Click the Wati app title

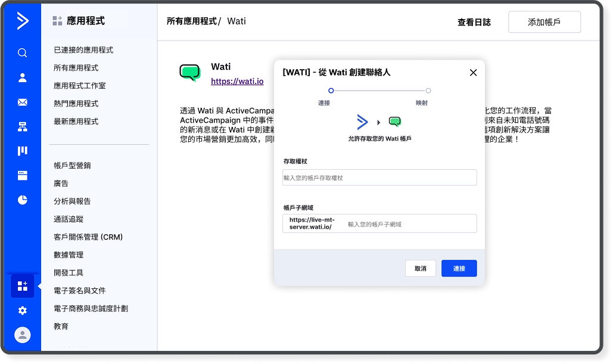point(221,67)
